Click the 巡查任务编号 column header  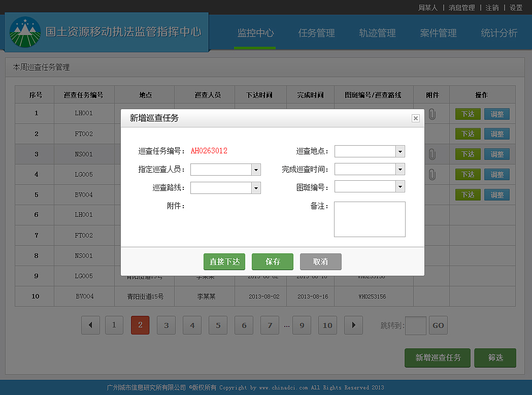(83, 95)
